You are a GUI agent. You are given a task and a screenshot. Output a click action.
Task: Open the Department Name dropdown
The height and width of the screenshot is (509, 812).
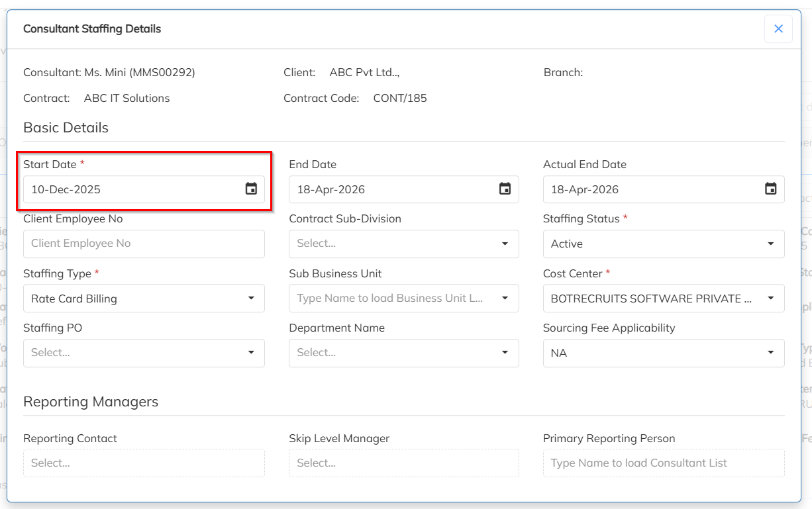505,353
